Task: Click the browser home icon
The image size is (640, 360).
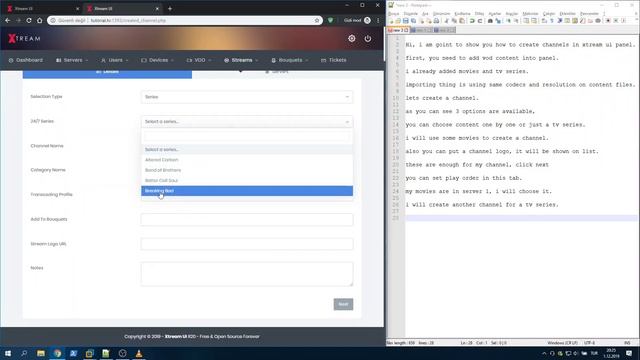Action: click(40, 20)
